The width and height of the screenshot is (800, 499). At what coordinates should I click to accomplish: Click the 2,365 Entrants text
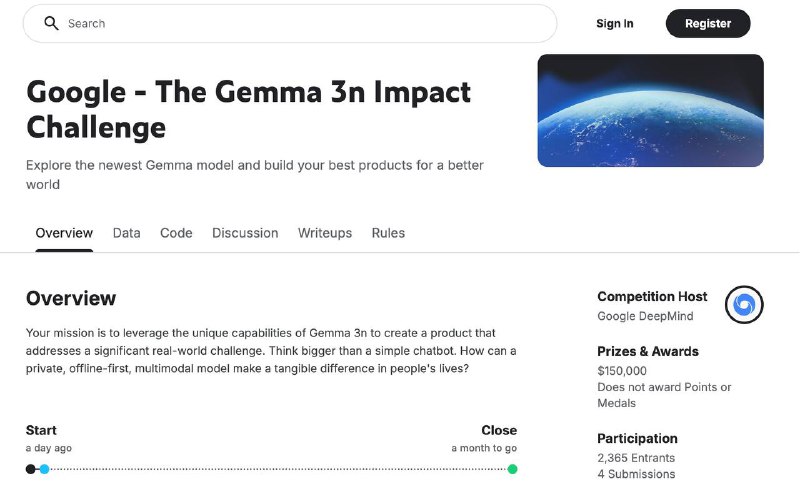pyautogui.click(x=636, y=458)
